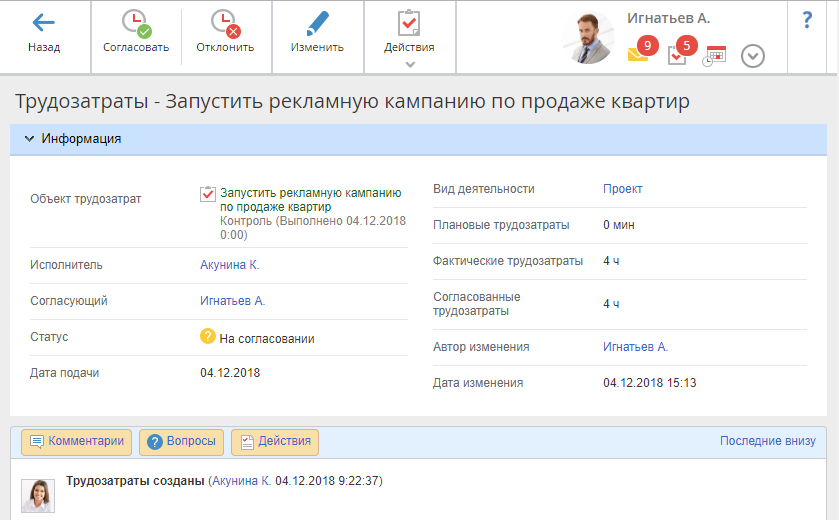Click the Последние внизу sort link
This screenshot has width=839, height=520.
tap(767, 441)
